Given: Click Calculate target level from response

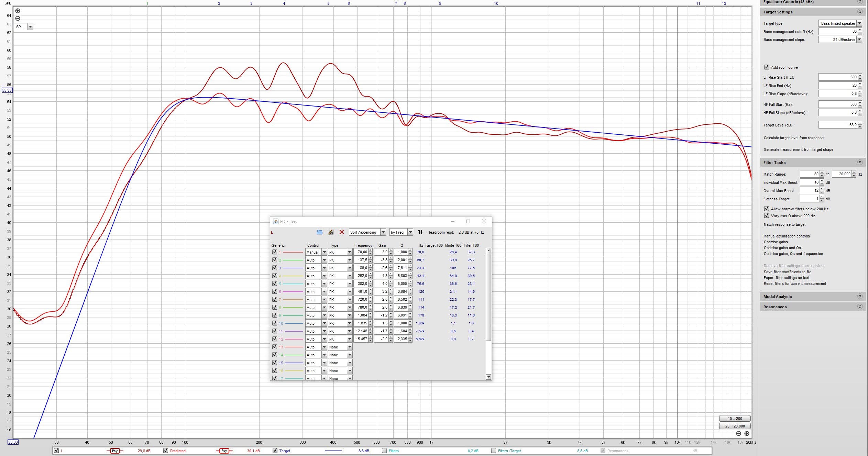Looking at the screenshot, I should tap(793, 138).
